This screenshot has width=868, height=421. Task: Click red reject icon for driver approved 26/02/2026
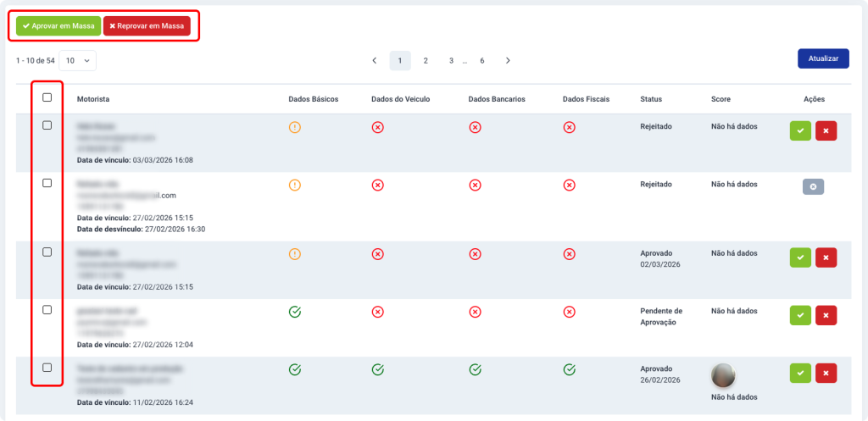coord(826,373)
